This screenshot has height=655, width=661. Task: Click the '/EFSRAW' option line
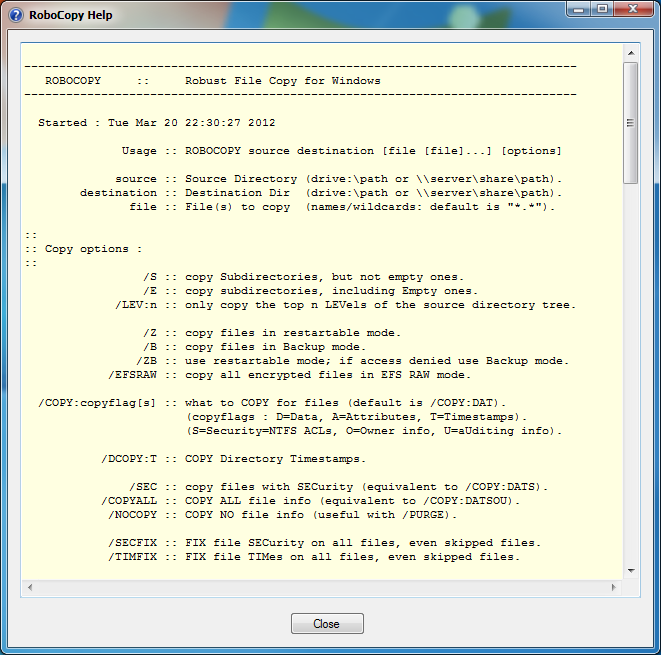pos(290,375)
